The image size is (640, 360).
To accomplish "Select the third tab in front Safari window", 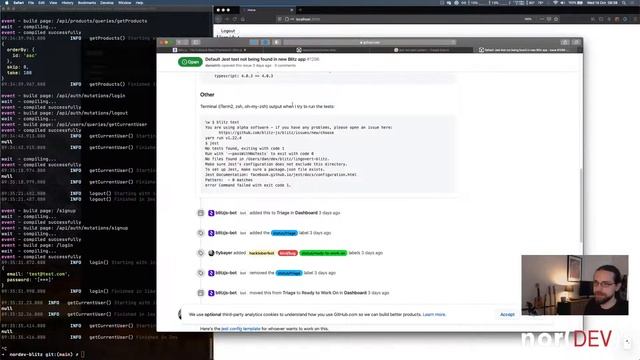I will [422, 50].
